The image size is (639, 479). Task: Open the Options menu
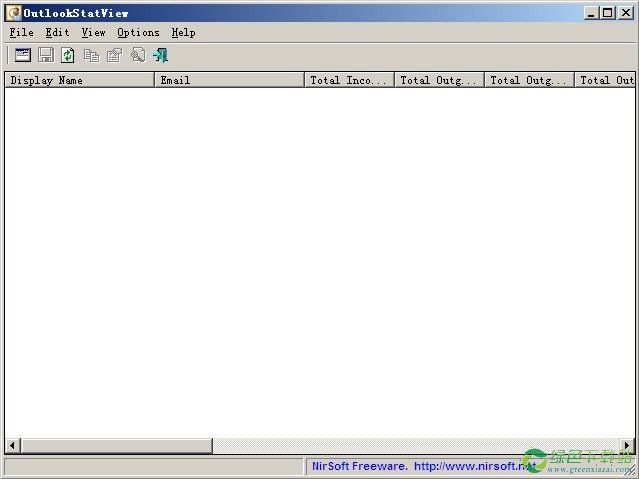[138, 33]
